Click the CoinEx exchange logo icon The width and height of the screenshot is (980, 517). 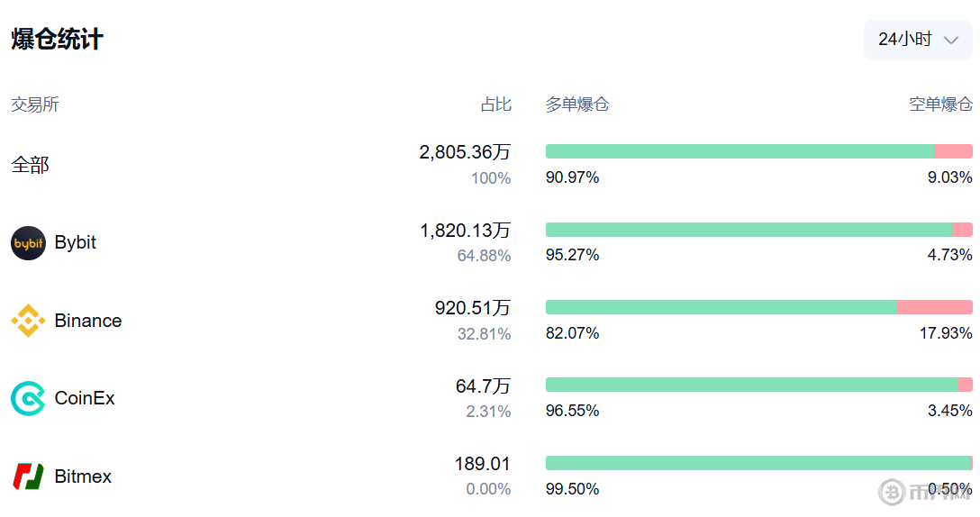point(28,398)
